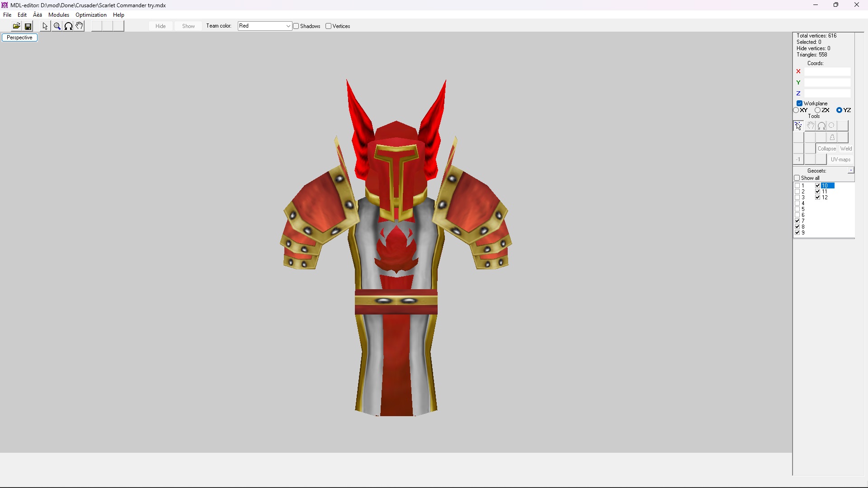Click the circle scale tool in Tools panel

pos(832,126)
